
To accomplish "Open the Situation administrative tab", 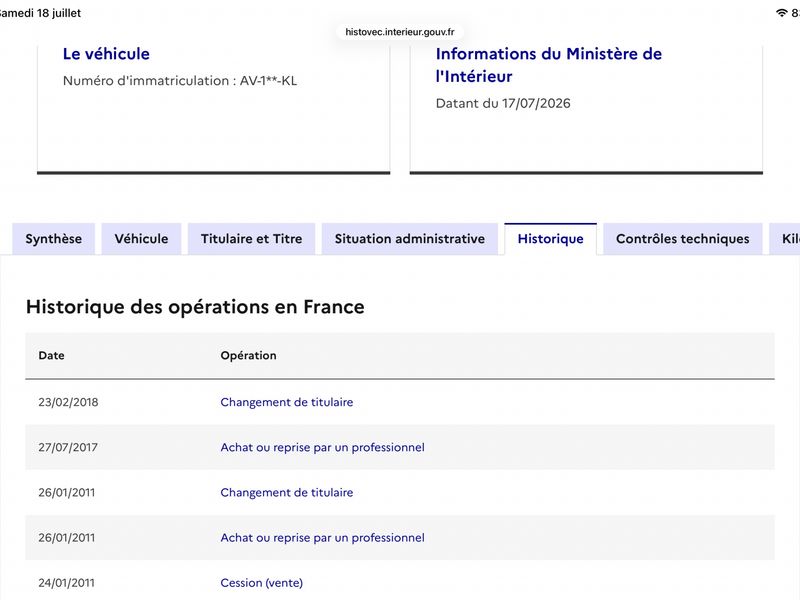I will (410, 239).
